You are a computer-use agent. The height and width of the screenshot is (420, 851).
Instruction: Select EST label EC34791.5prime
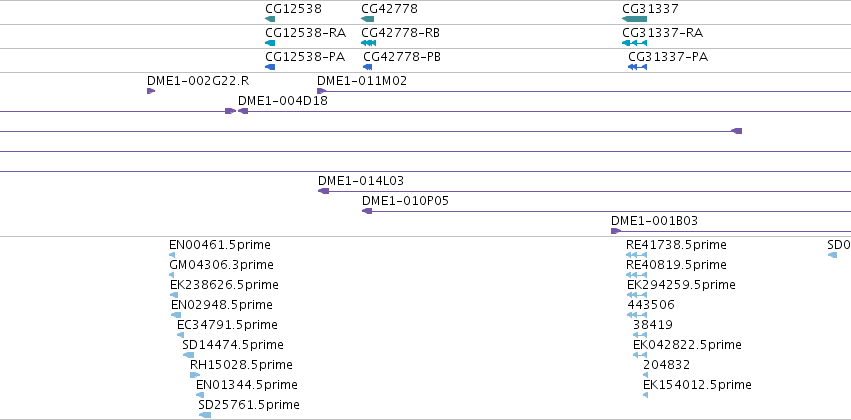(227, 324)
